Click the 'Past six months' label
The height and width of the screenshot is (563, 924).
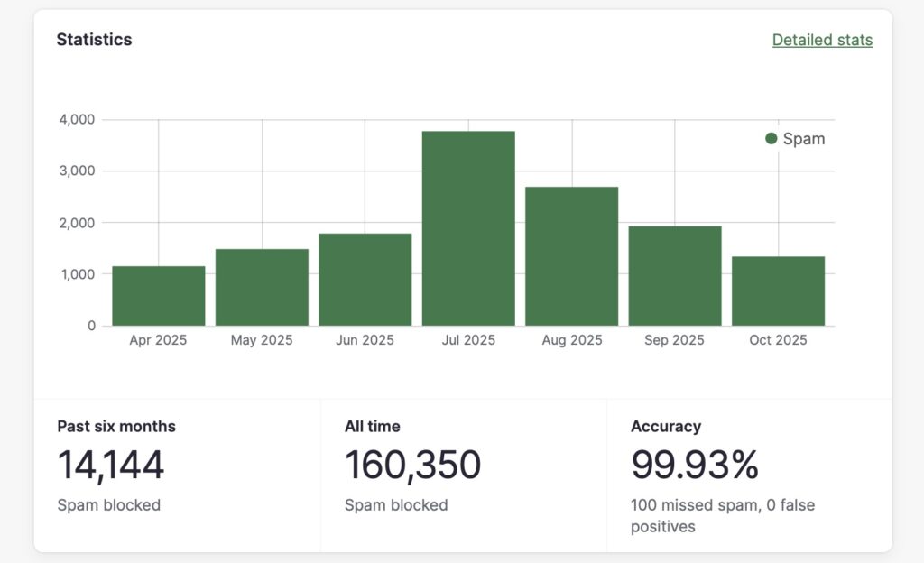pyautogui.click(x=116, y=426)
